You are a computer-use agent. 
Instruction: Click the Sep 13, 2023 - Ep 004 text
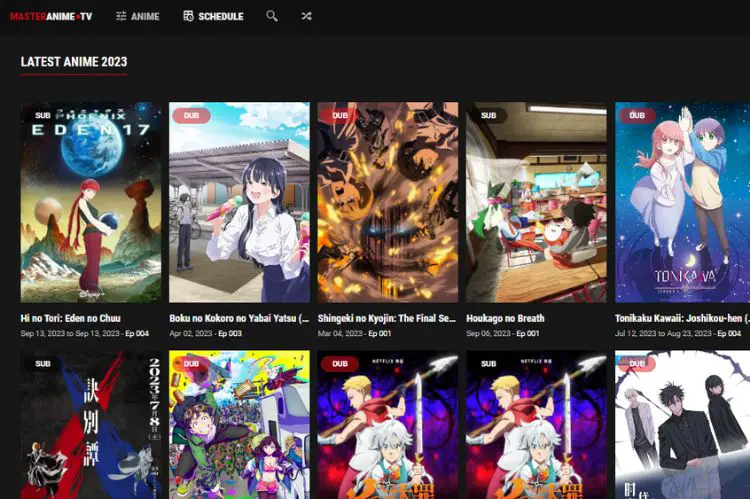[85, 333]
